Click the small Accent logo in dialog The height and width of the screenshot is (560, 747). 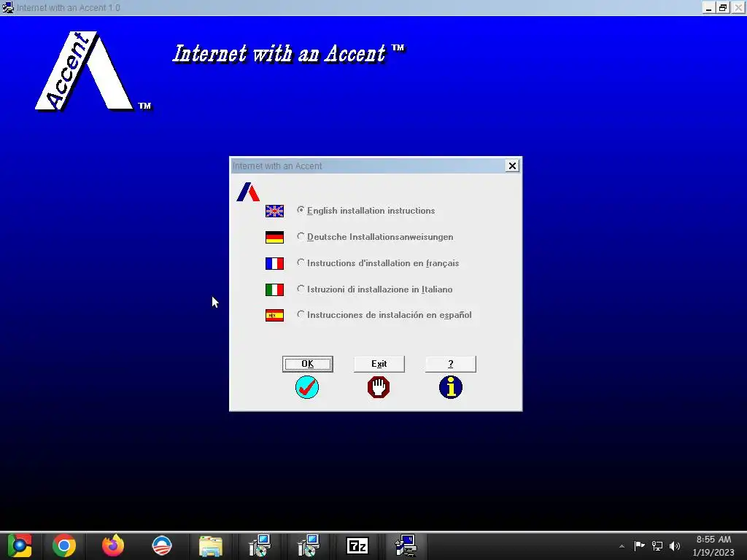point(248,192)
